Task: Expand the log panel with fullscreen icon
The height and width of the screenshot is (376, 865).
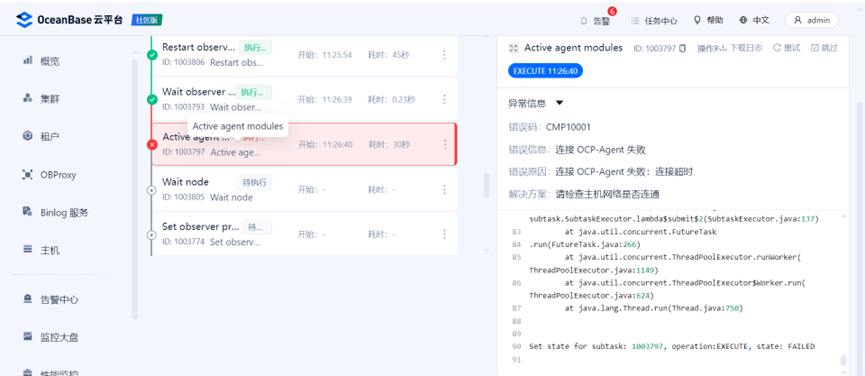Action: [513, 48]
